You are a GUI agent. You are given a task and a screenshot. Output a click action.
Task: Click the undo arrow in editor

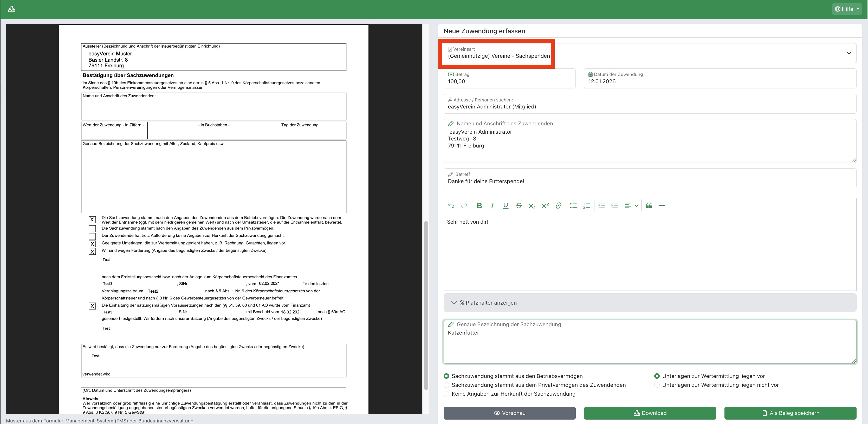pyautogui.click(x=451, y=205)
